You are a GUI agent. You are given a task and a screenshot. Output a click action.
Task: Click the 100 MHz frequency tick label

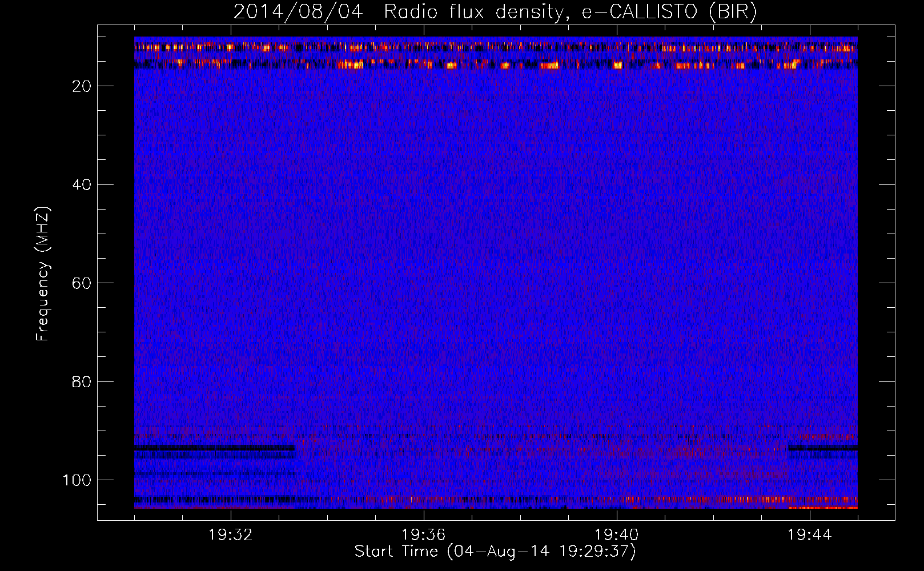[x=77, y=480]
